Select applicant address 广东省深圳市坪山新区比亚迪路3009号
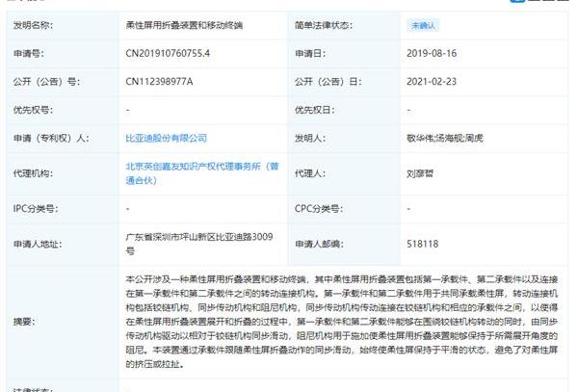This screenshot has height=392, width=578. [199, 244]
